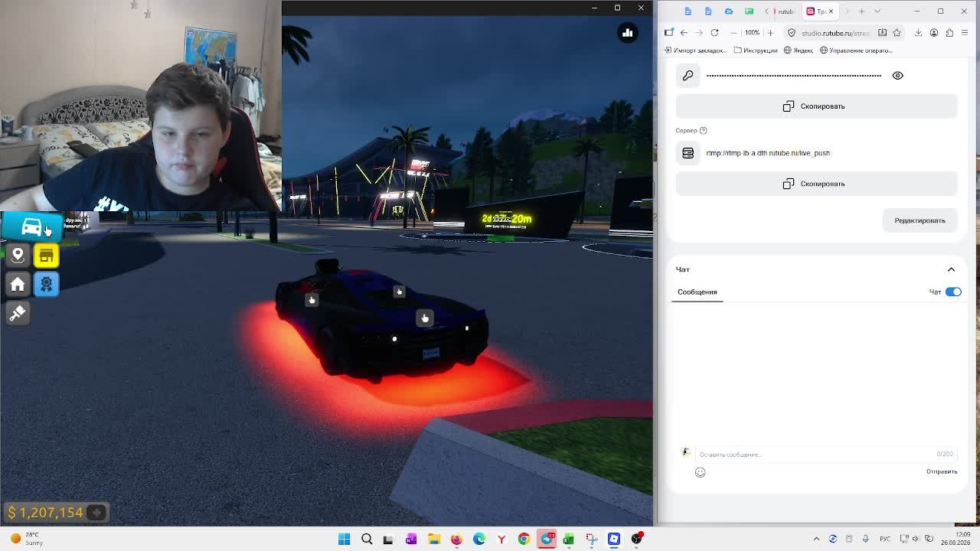Open the yellow shop icon in game
This screenshot has width=980, height=551.
click(x=46, y=255)
